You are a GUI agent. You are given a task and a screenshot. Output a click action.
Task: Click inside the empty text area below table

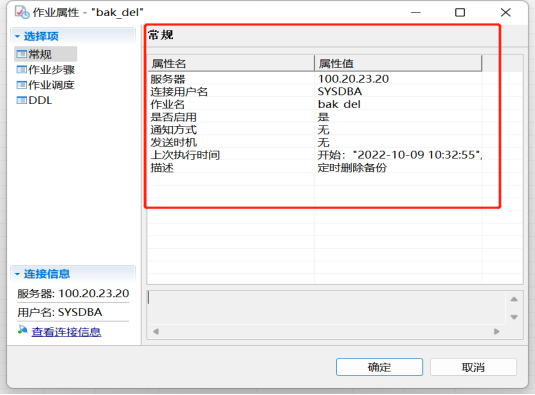[x=326, y=308]
